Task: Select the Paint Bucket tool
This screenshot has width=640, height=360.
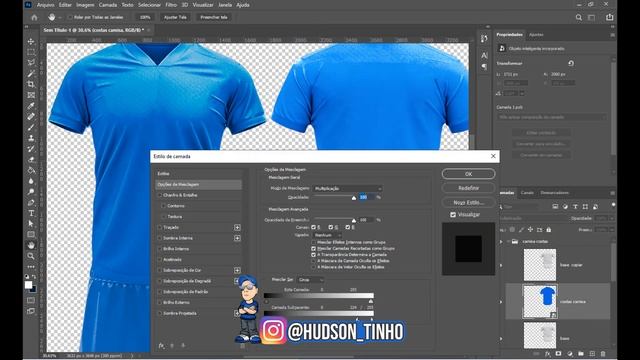Action: [x=31, y=170]
